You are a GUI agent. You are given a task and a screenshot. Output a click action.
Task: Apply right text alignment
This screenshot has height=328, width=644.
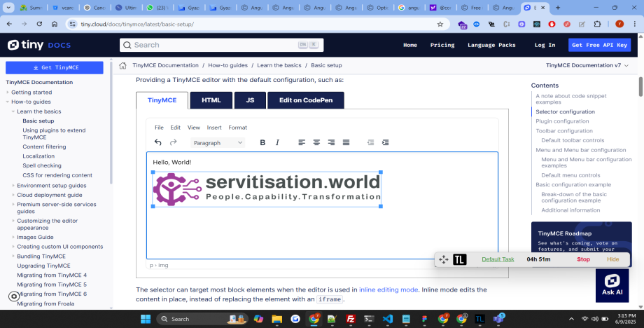331,142
